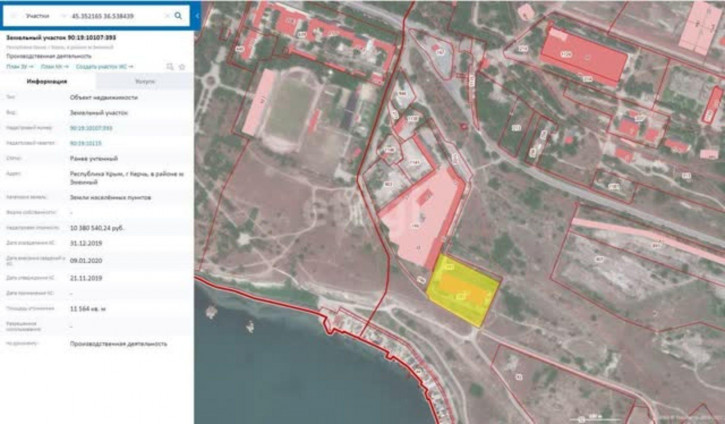Select the 'Земельный участок' value in table
Image resolution: width=725 pixels, height=424 pixels.
(x=99, y=113)
